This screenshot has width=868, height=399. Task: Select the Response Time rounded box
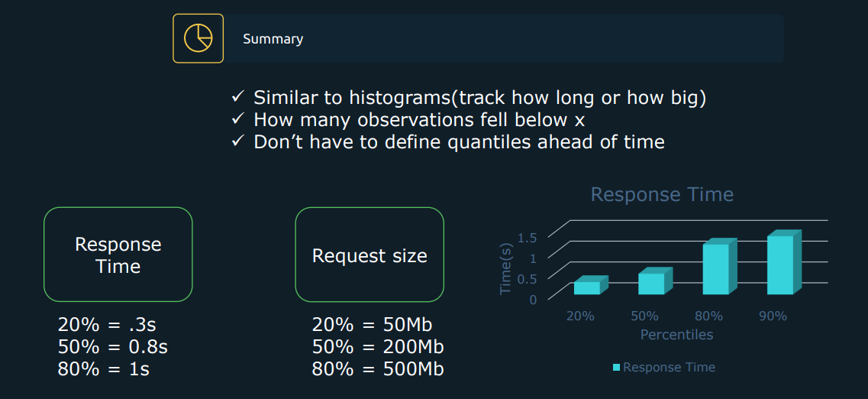point(118,255)
